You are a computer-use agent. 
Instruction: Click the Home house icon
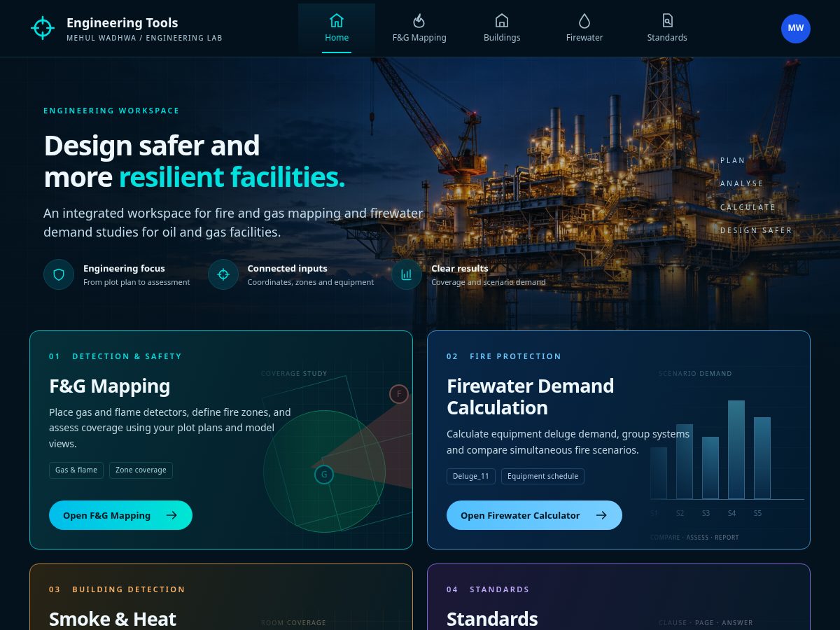[337, 20]
